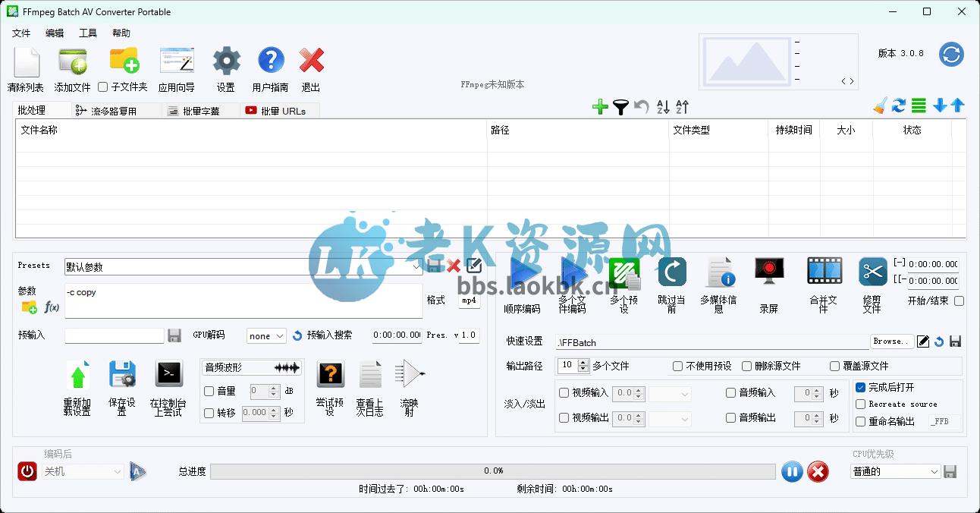The width and height of the screenshot is (980, 513).
Task: Switch to 批量字幕 tab
Action: pyautogui.click(x=201, y=111)
